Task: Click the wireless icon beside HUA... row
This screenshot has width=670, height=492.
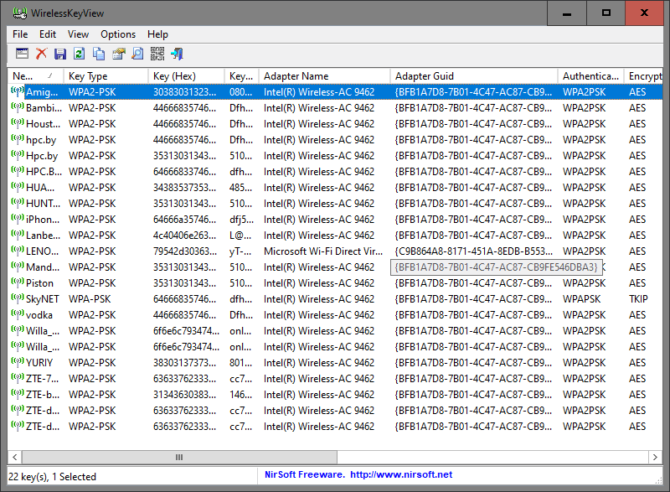Action: click(x=18, y=187)
